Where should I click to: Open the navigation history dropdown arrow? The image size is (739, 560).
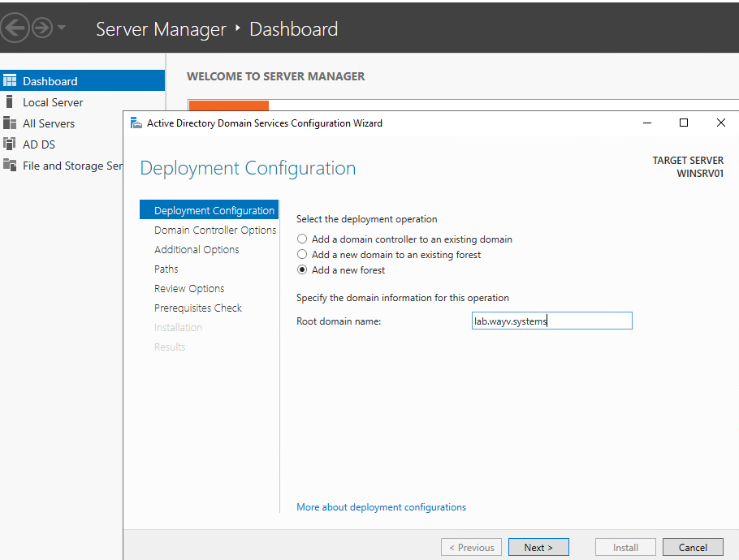[x=61, y=28]
